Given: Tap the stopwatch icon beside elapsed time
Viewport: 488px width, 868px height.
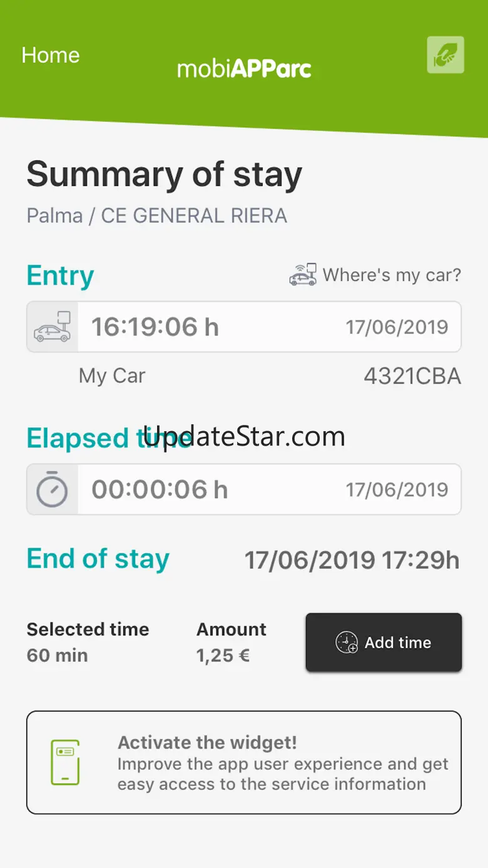Looking at the screenshot, I should coord(52,489).
